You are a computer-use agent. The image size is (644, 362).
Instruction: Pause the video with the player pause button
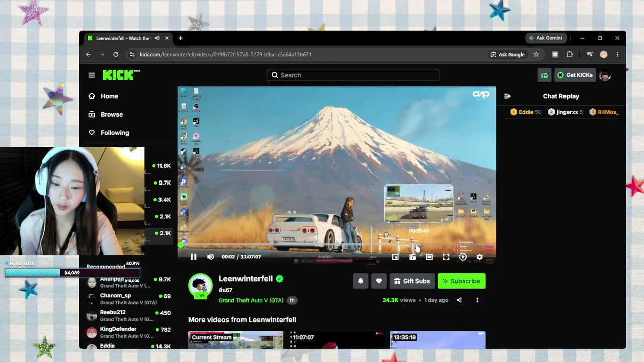pos(194,257)
